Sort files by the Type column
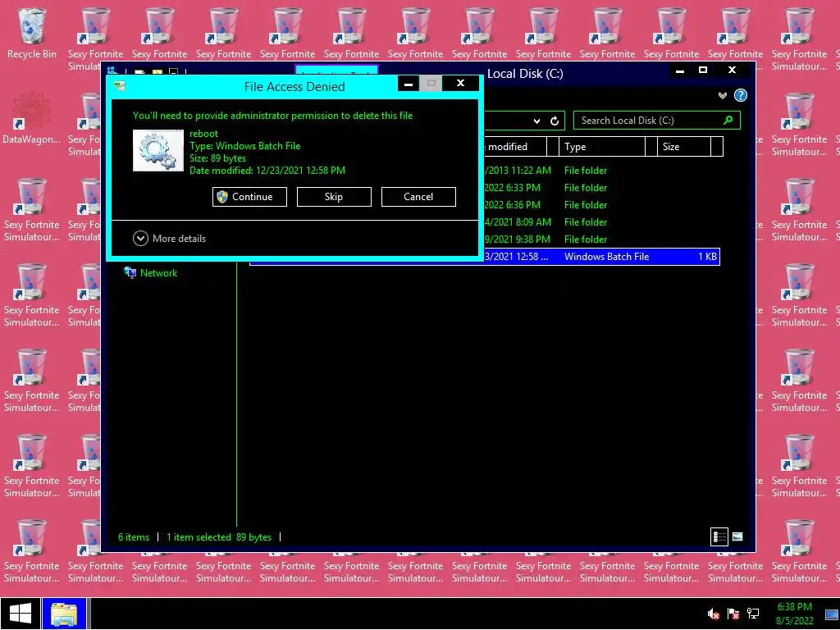840x630 pixels. (601, 146)
